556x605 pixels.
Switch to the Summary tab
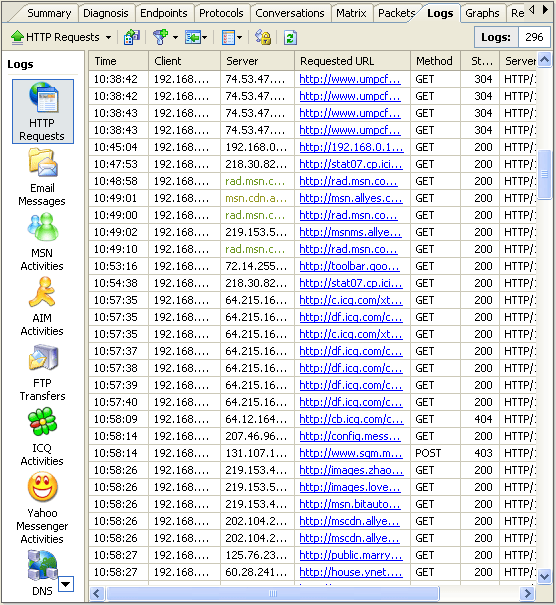[x=49, y=13]
